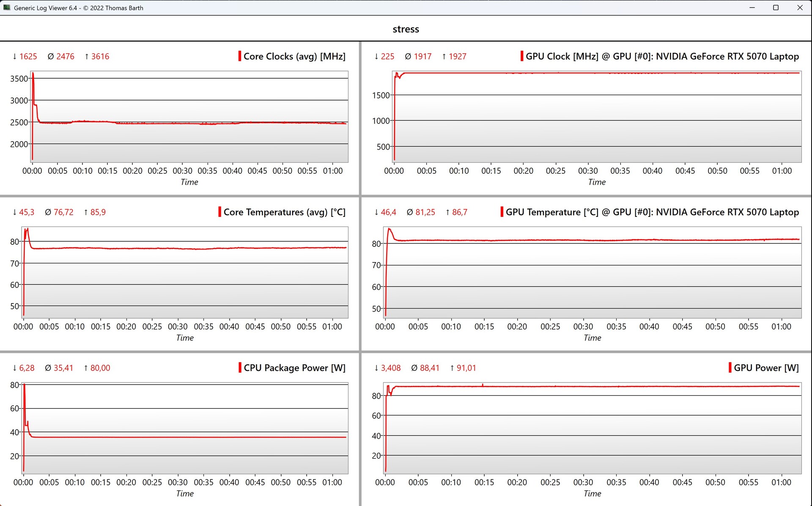Click GPU Power maximum value 91,01
Image resolution: width=812 pixels, height=506 pixels.
tap(466, 368)
